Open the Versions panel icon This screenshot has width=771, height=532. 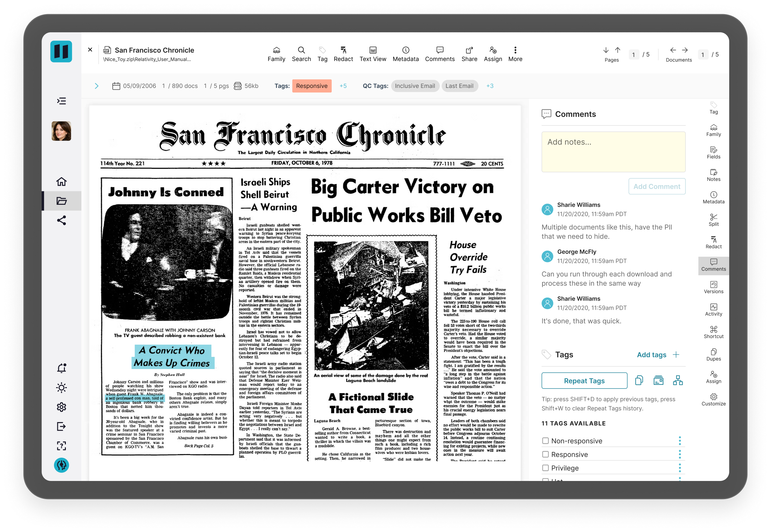tap(713, 287)
